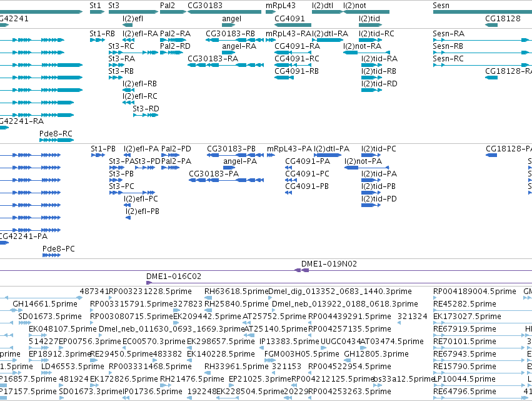Click protein l(2)efl-PA
The height and width of the screenshot is (401, 532).
[129, 155]
